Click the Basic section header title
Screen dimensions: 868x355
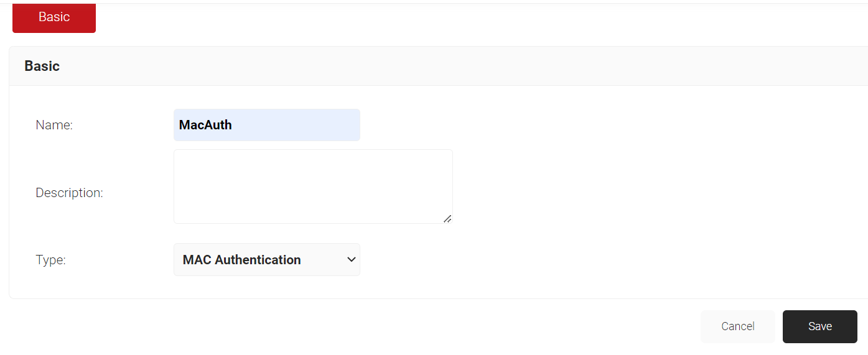click(x=42, y=66)
